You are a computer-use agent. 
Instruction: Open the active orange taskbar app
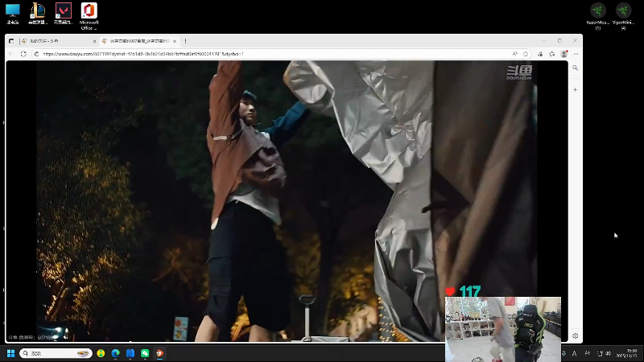coord(159,353)
